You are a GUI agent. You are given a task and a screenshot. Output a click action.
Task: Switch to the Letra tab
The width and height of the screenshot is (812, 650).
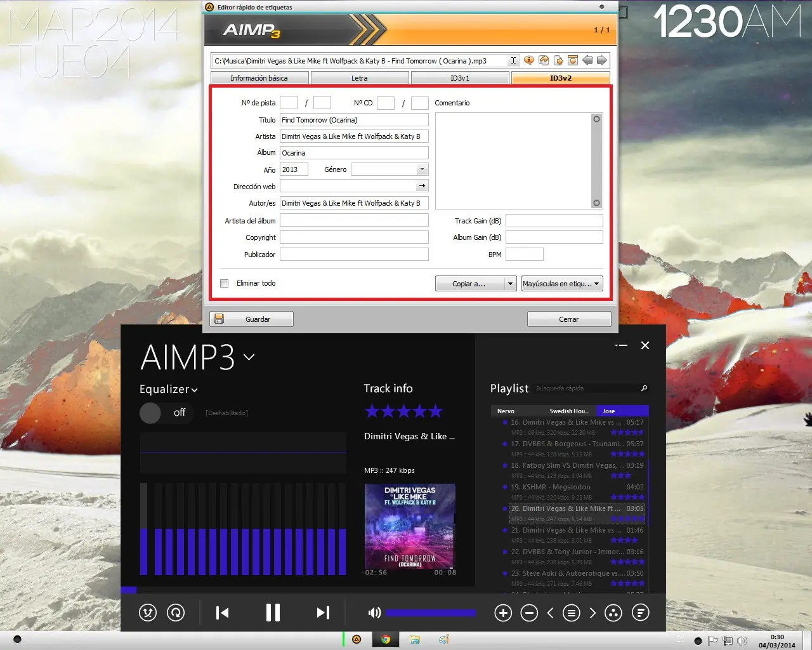360,78
